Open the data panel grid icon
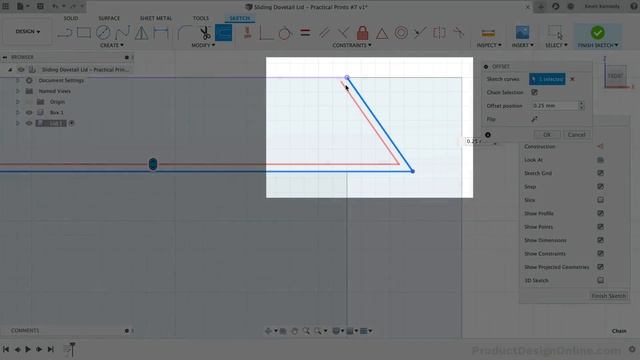640x360 pixels. [6, 7]
